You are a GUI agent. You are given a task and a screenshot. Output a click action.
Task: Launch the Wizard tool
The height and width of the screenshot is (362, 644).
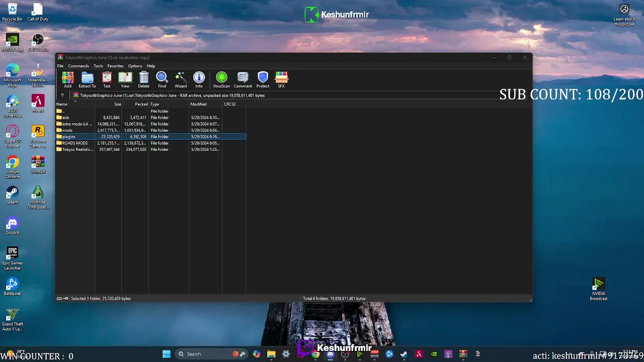point(181,79)
